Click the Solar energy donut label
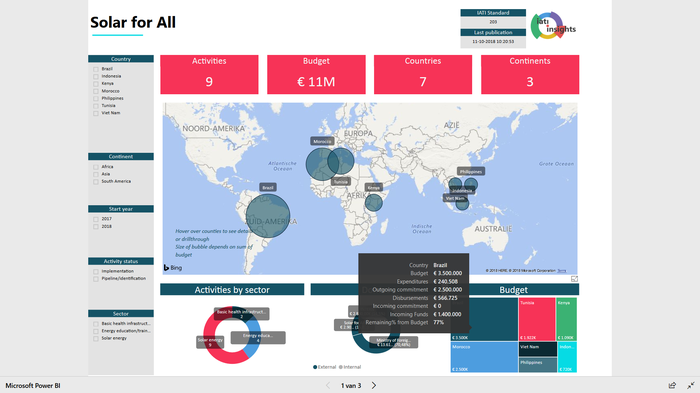The height and width of the screenshot is (393, 700). point(210,342)
